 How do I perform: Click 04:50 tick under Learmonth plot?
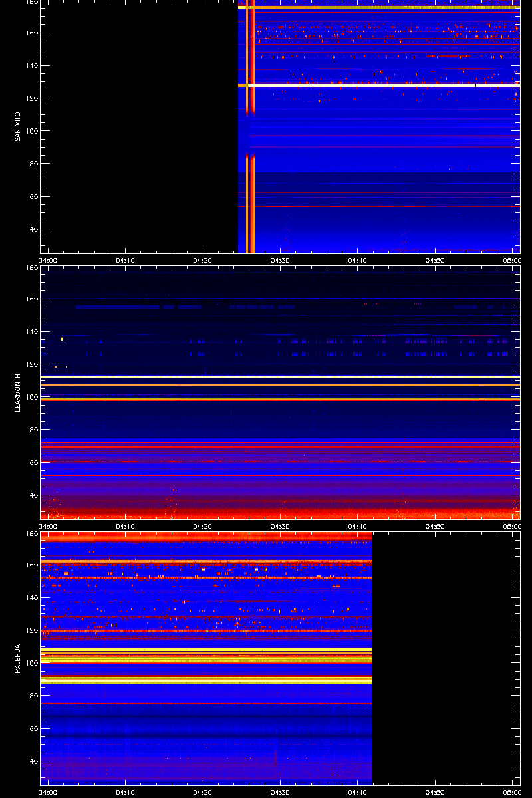pos(434,527)
